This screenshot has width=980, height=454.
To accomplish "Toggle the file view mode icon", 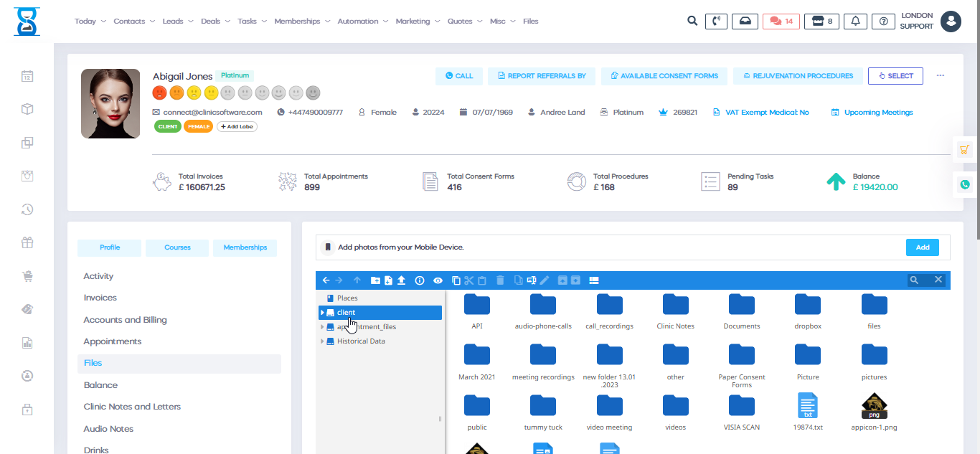I will (x=593, y=280).
